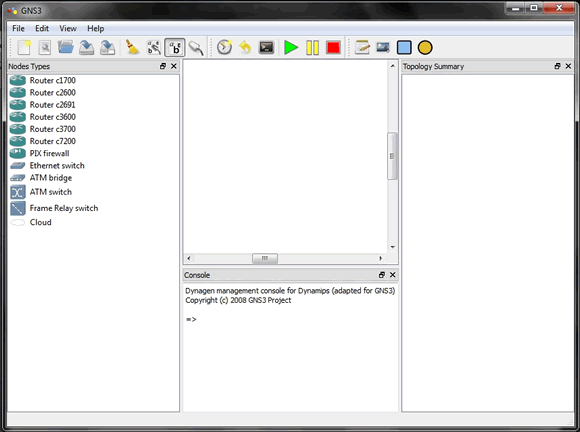Clear the topology with the broom icon
The image size is (580, 432).
pyautogui.click(x=132, y=47)
